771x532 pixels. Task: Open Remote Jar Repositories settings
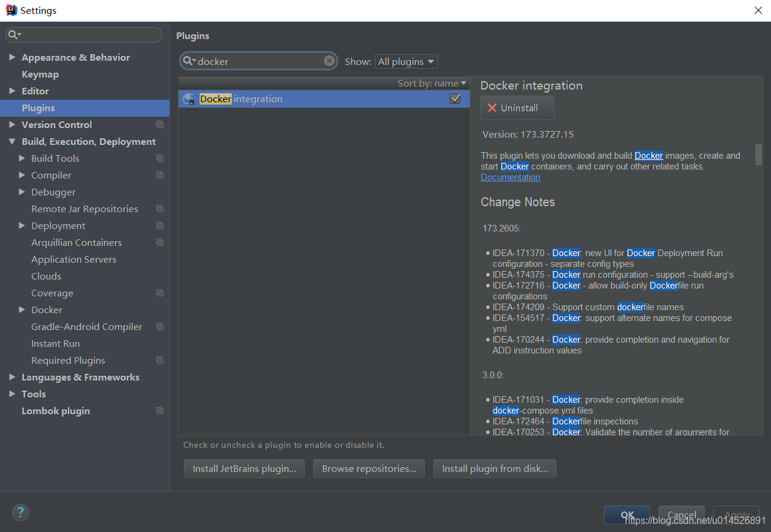tap(85, 209)
